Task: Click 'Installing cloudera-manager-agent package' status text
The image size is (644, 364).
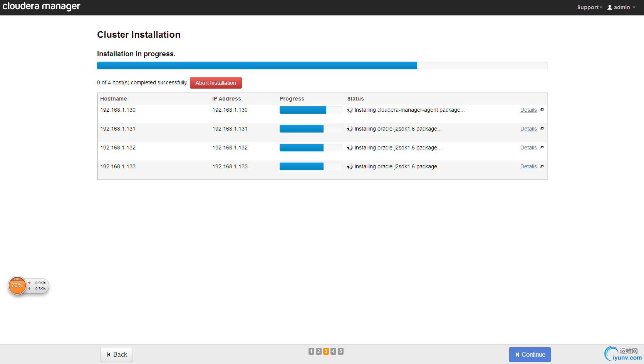Action: 409,110
